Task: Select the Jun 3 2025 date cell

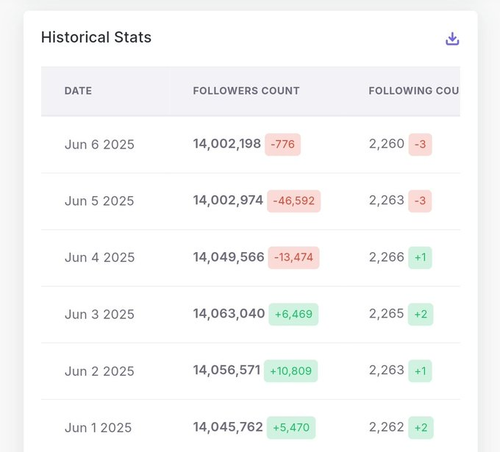Action: [x=99, y=314]
